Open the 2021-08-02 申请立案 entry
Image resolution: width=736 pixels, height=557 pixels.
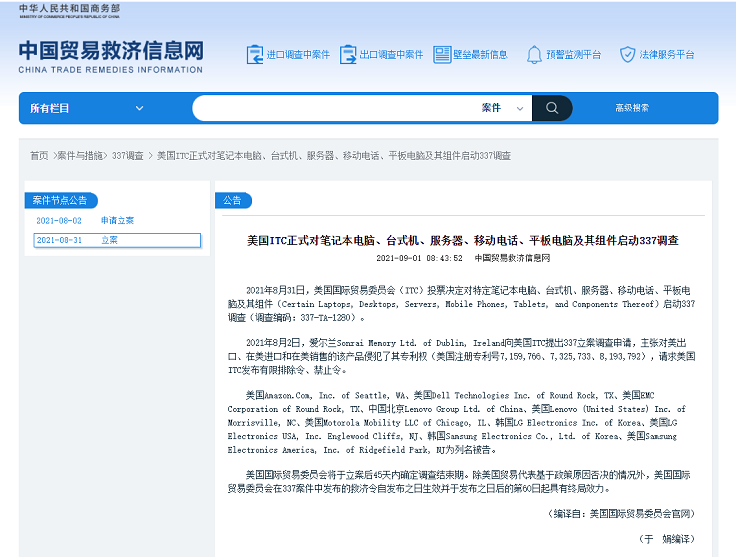point(85,221)
